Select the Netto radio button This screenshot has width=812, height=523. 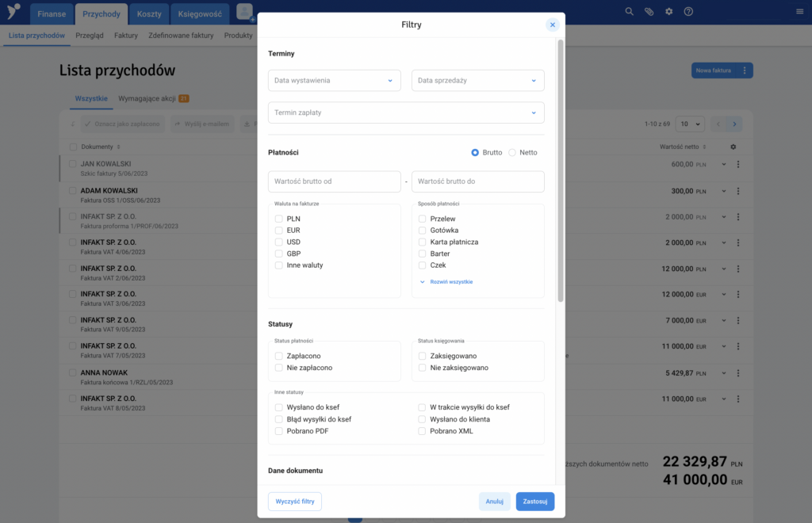pyautogui.click(x=512, y=152)
